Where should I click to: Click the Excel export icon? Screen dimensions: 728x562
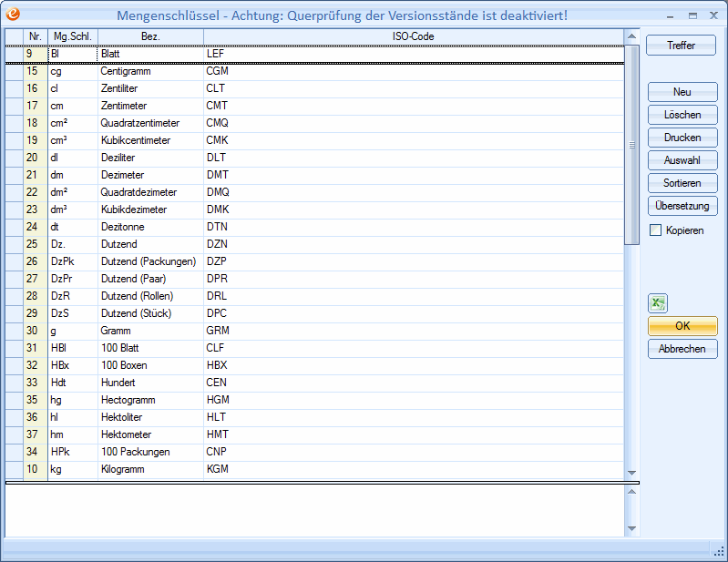[x=658, y=304]
